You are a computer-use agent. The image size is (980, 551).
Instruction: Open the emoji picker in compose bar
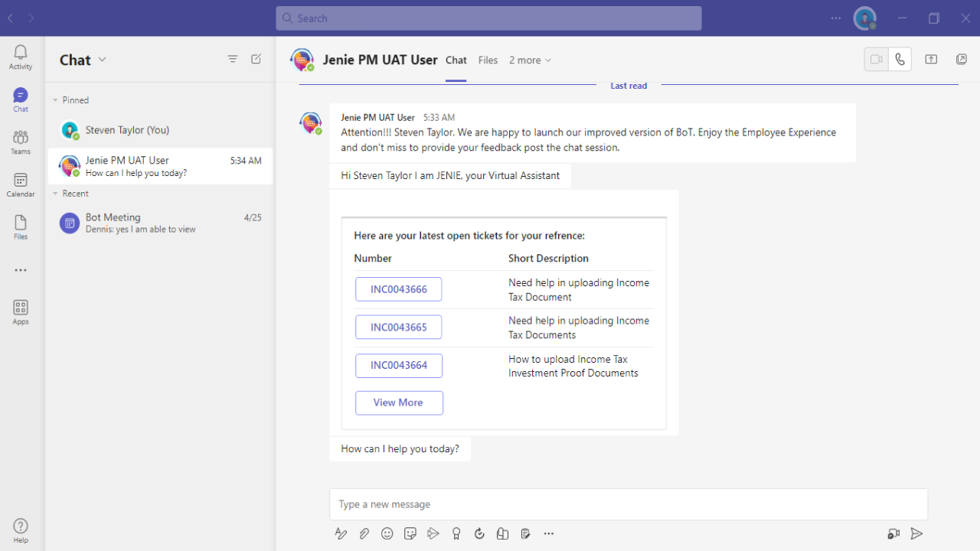click(387, 533)
